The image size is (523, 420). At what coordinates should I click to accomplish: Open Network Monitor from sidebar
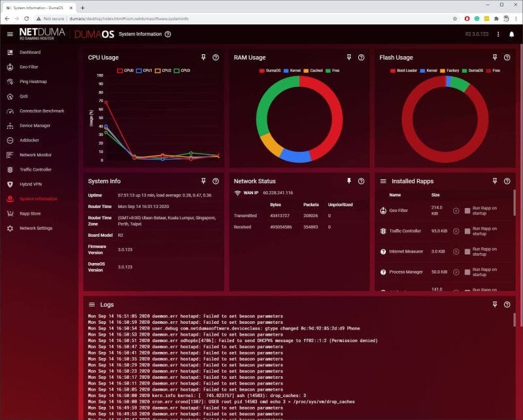click(35, 155)
